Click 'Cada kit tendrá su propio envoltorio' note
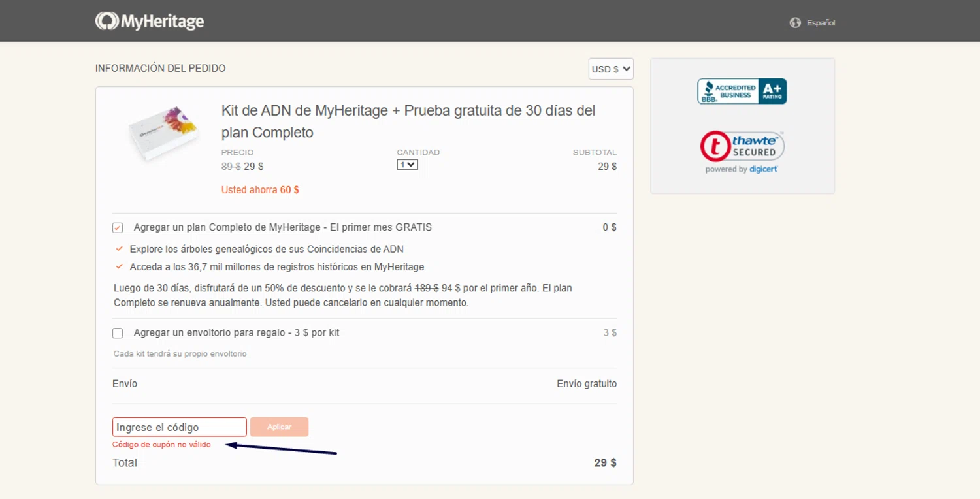Image resolution: width=980 pixels, height=499 pixels. click(x=180, y=354)
